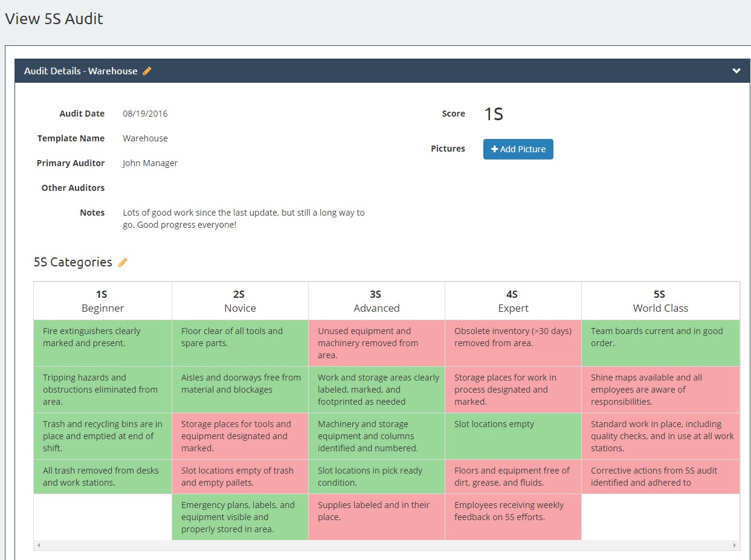This screenshot has width=751, height=560.
Task: Toggle 'Supplies labeled and in their place' item
Action: pos(376,517)
